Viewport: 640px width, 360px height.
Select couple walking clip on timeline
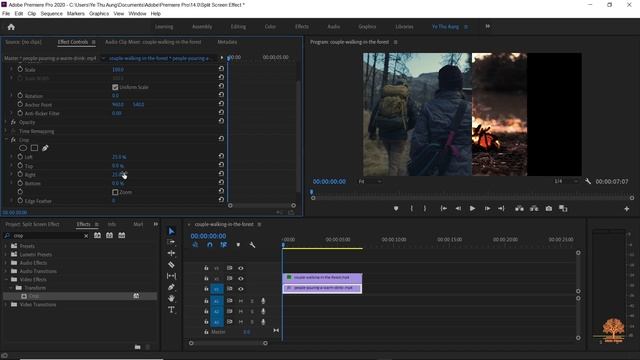coord(322,278)
